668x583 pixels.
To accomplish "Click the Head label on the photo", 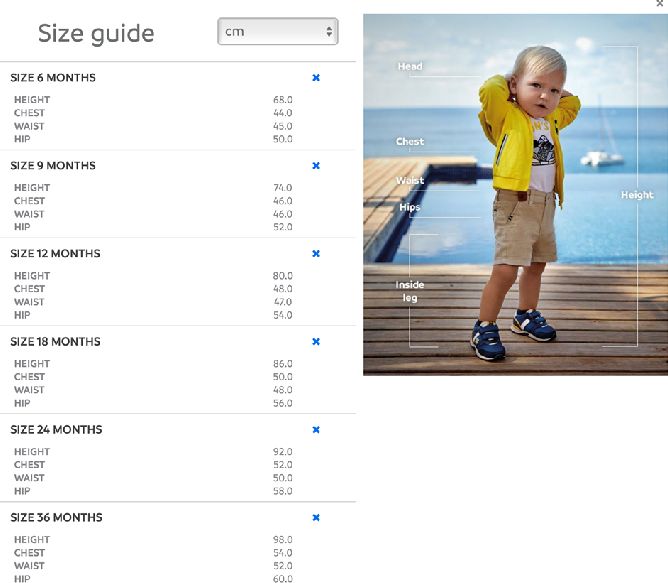I will point(410,66).
